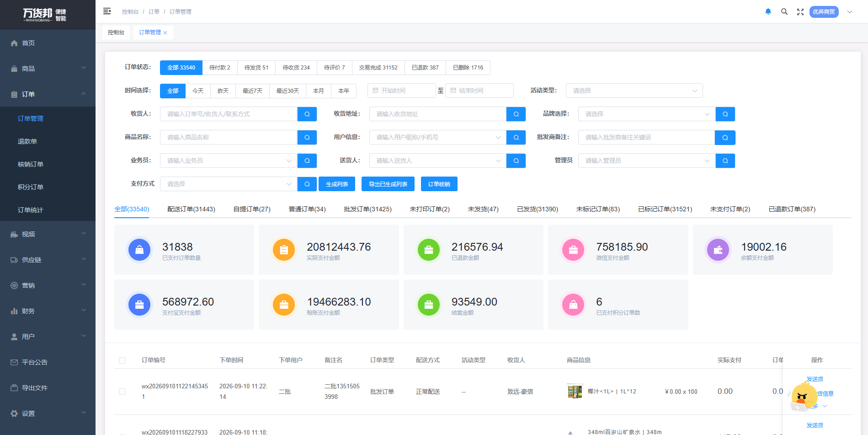Viewport: 868px width, 435px height.
Task: Toggle the select-all checkbox in table header
Action: point(122,360)
